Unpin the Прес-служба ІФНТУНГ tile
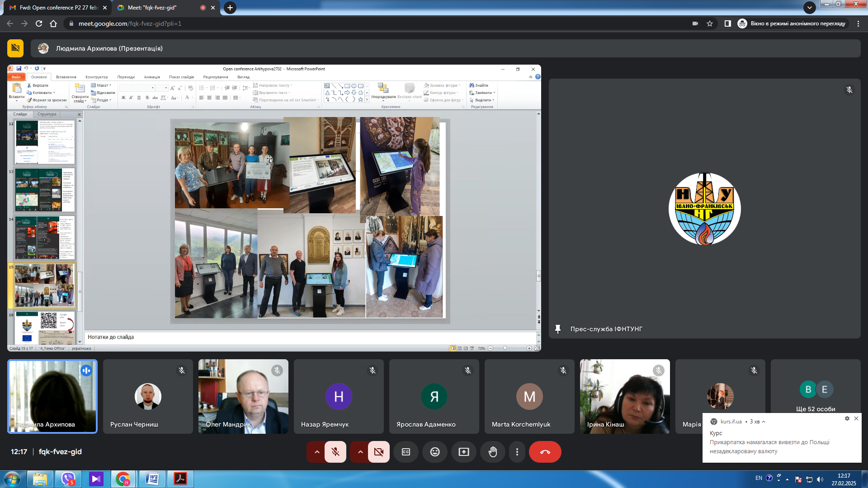This screenshot has height=488, width=868. click(558, 329)
